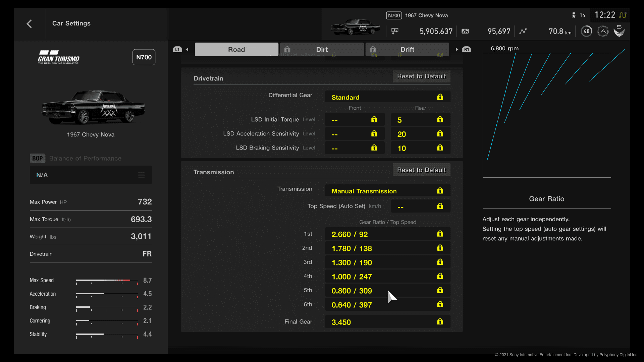Viewport: 644px width, 362px height.
Task: Toggle the LSD Initial Torque rear lock
Action: (x=440, y=119)
